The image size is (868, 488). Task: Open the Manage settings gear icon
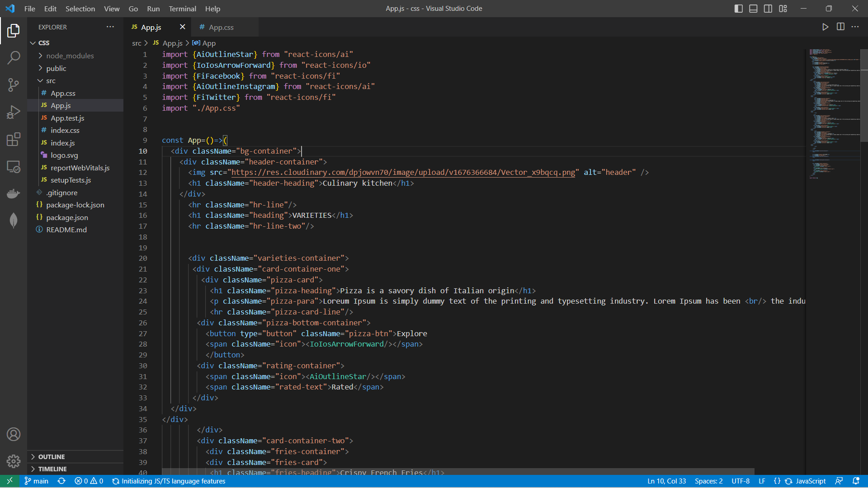(14, 461)
